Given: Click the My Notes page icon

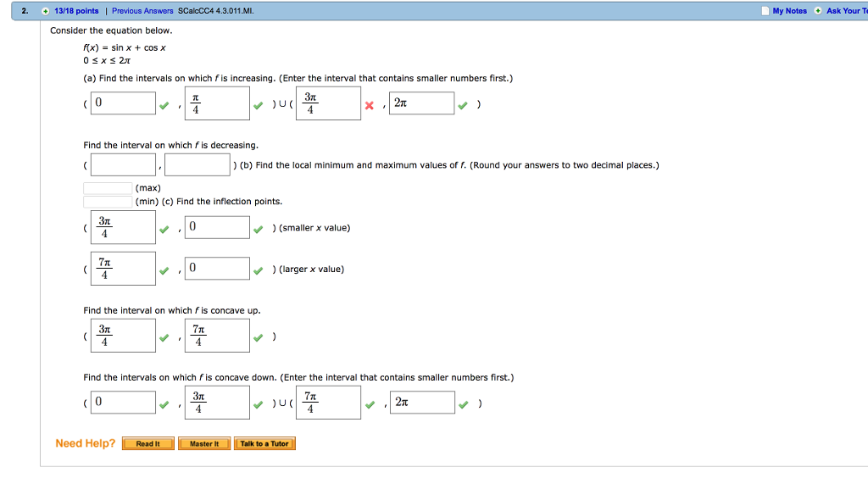Looking at the screenshot, I should 765,11.
